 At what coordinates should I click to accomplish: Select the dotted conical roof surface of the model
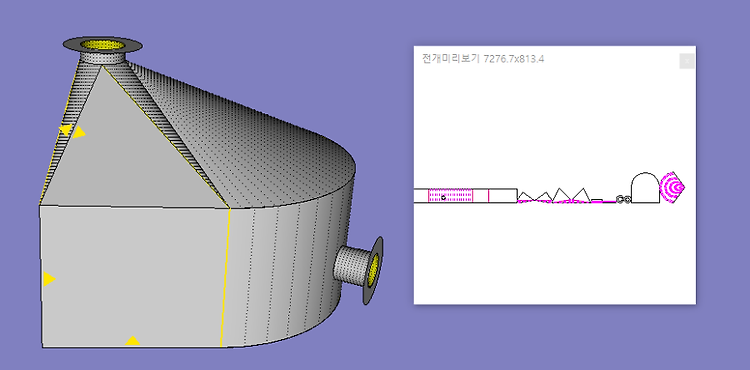(249, 143)
